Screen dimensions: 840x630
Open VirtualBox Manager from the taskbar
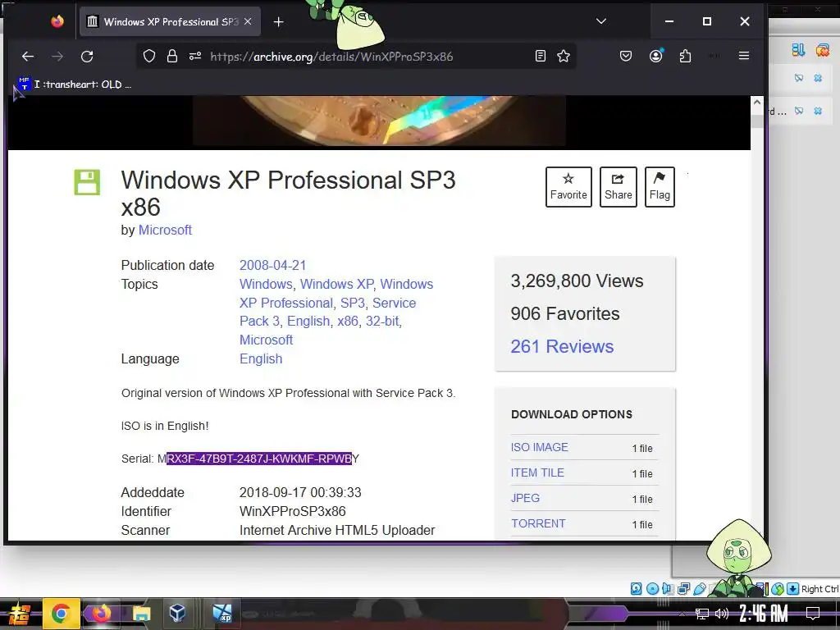(177, 613)
